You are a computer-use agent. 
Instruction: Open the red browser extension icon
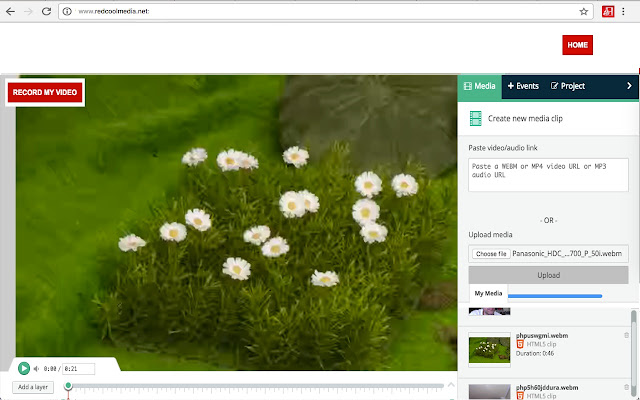click(x=608, y=11)
